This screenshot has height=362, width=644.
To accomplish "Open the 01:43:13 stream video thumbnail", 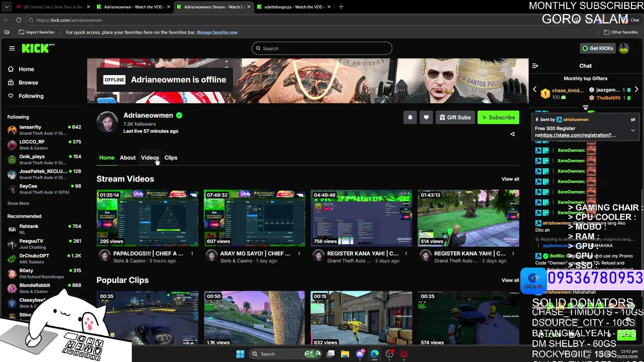I will pyautogui.click(x=468, y=218).
